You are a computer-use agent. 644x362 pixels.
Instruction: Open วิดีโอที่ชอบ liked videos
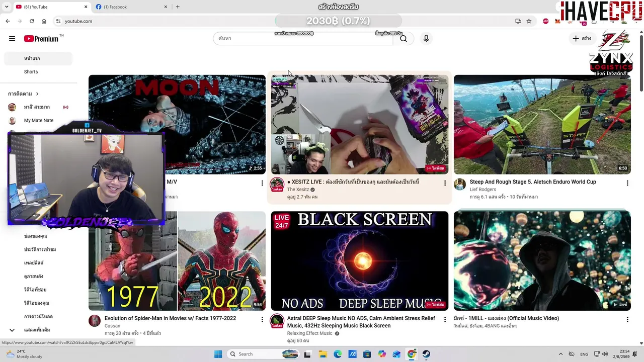[x=35, y=290]
